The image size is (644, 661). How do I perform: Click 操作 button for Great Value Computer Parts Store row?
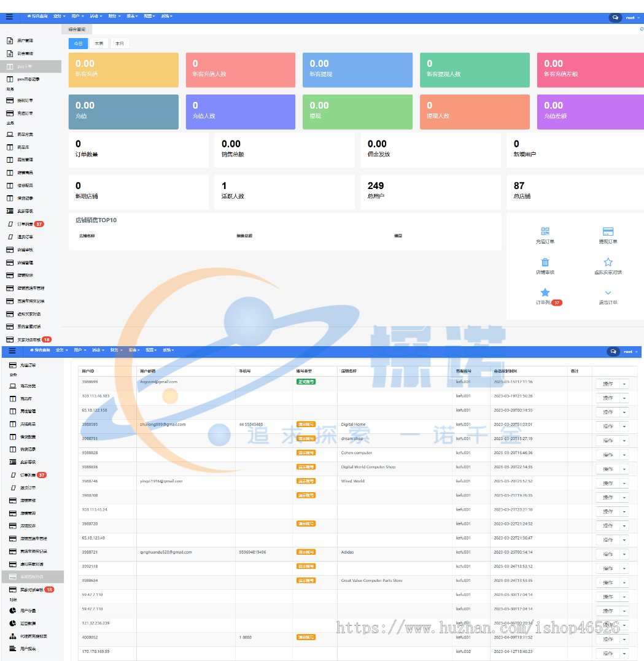[x=608, y=583]
